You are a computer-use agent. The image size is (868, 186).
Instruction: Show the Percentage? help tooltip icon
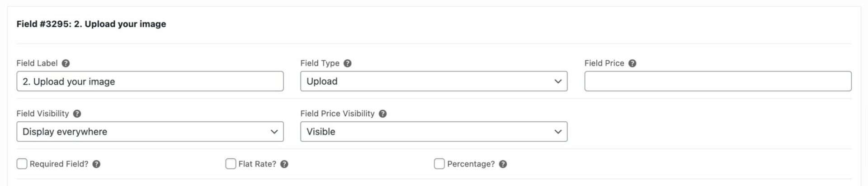click(503, 164)
